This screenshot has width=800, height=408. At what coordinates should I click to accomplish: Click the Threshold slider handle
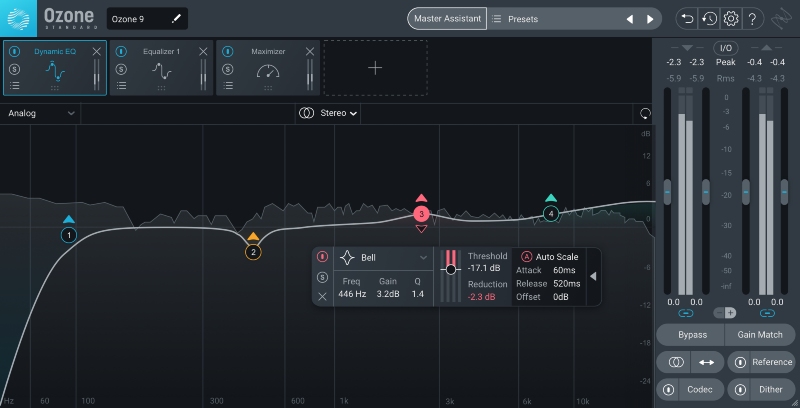(451, 269)
